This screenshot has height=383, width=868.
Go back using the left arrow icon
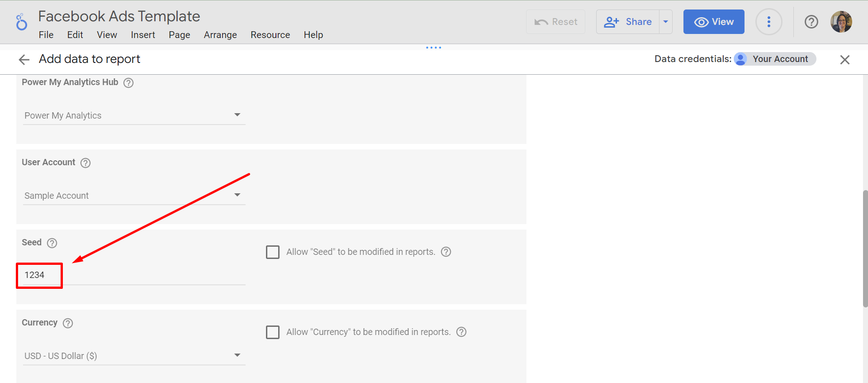(x=24, y=60)
